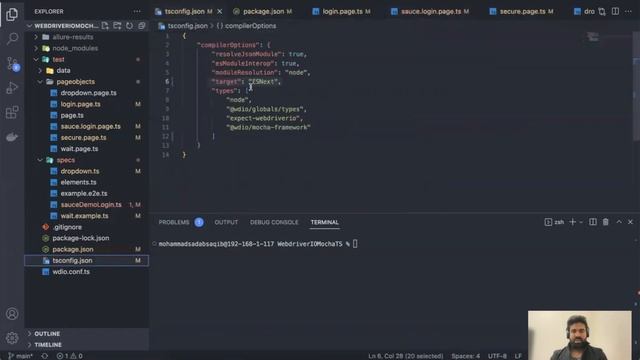Screen dimensions: 640x360
Task: Open the .gitignore file
Action: coord(67,227)
